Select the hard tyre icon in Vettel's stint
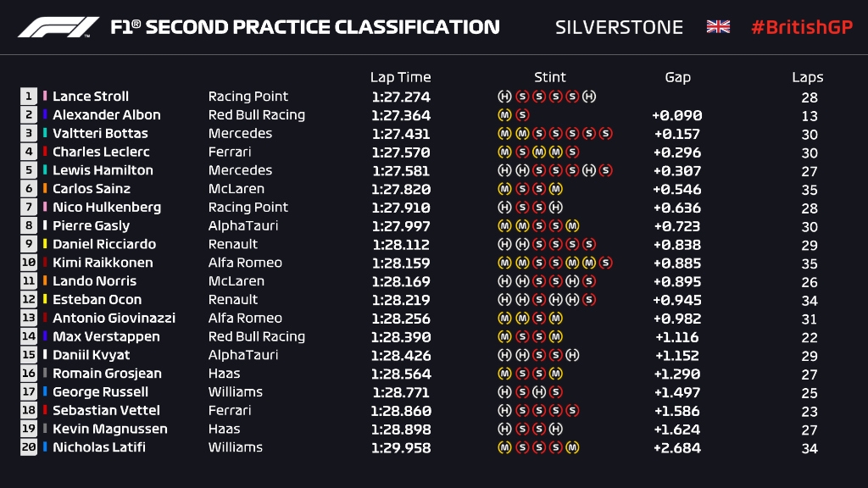This screenshot has height=488, width=868. 504,411
